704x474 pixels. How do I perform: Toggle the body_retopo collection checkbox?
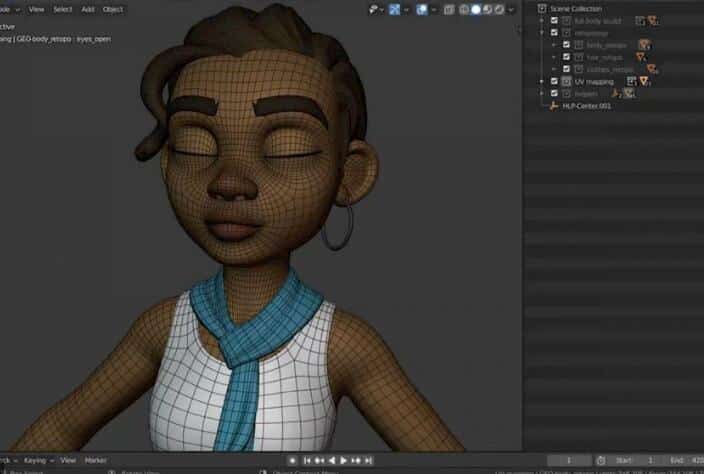point(567,45)
